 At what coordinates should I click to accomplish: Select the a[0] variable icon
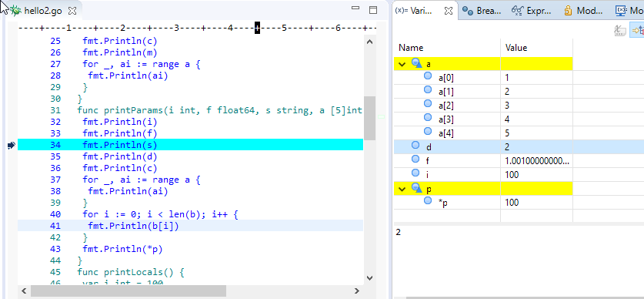pyautogui.click(x=428, y=76)
